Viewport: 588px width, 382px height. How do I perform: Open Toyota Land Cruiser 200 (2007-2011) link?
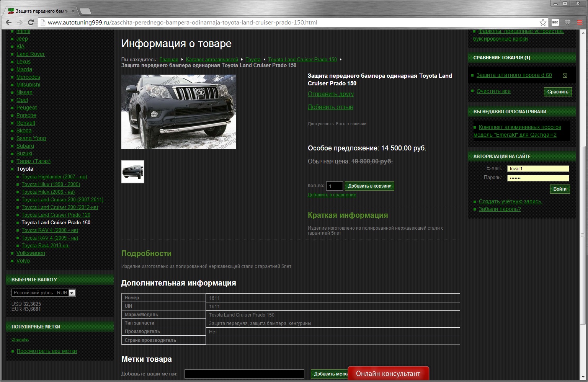click(62, 199)
